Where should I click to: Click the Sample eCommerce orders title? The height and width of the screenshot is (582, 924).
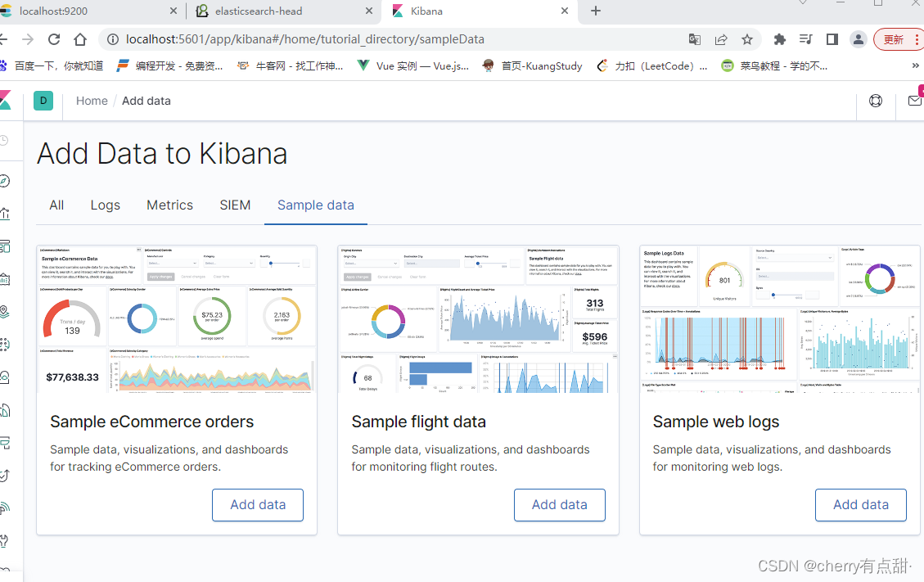pos(152,422)
